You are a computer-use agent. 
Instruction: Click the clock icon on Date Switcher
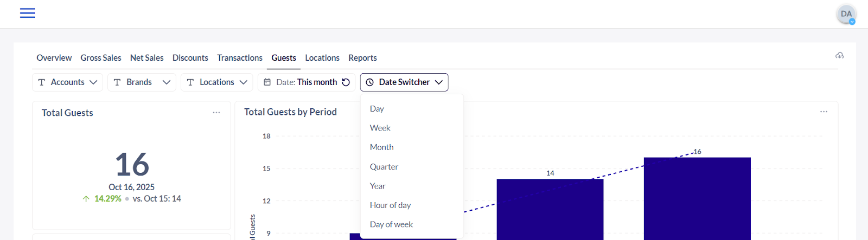click(x=370, y=82)
